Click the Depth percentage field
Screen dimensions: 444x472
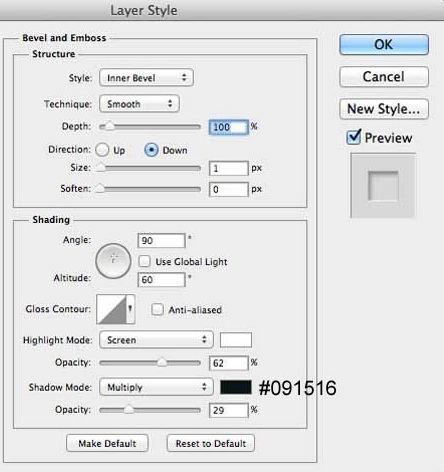(x=229, y=127)
